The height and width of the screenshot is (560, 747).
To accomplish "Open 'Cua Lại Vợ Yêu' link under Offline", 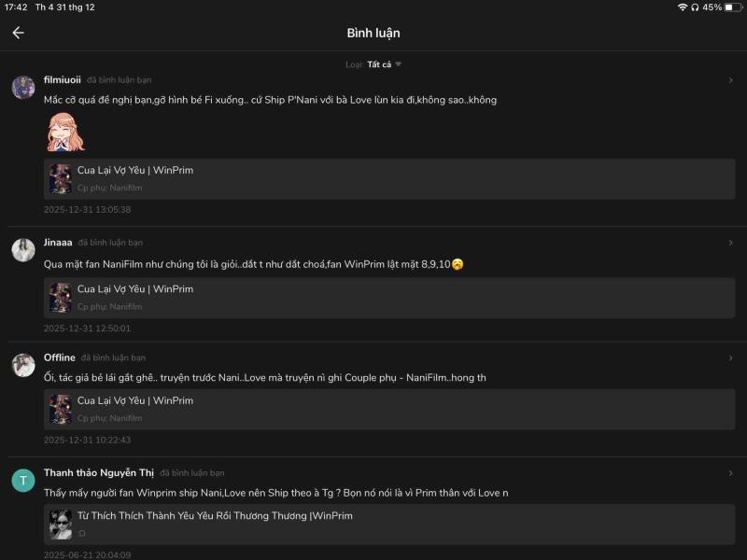I will click(135, 401).
